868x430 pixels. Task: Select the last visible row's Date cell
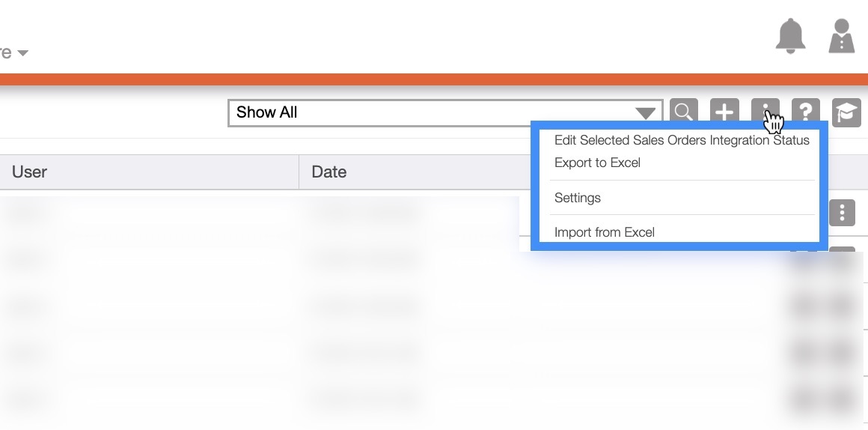tap(363, 401)
